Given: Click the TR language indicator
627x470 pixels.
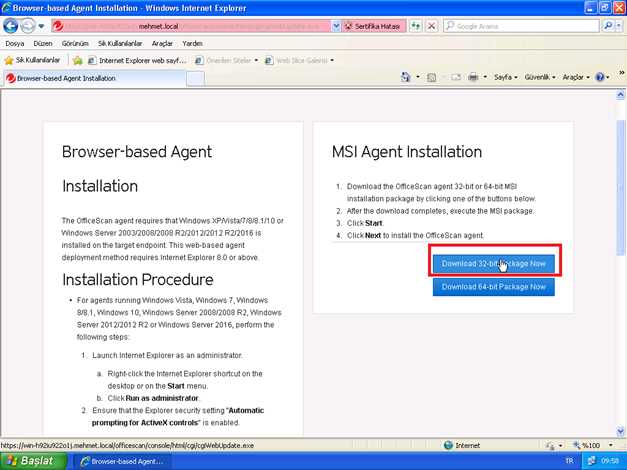Looking at the screenshot, I should (569, 461).
